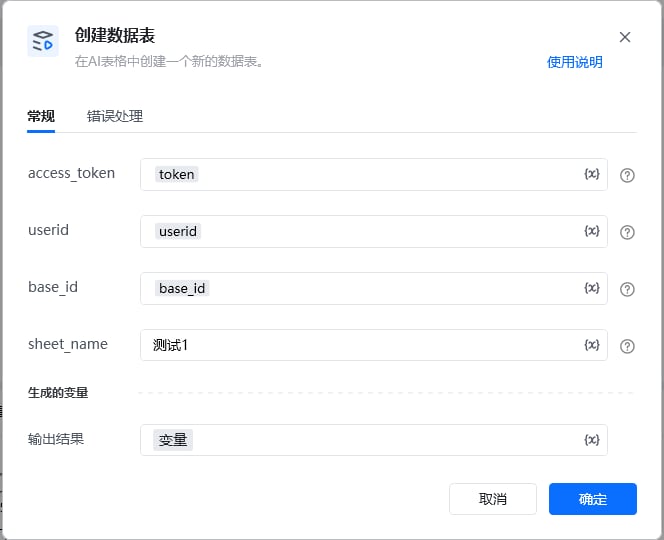Click the 创建数据表 action icon in header
This screenshot has height=540, width=664.
pos(43,41)
